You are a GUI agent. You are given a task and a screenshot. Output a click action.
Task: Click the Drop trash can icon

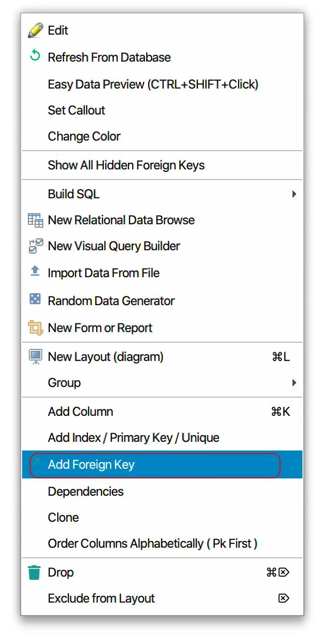point(35,573)
